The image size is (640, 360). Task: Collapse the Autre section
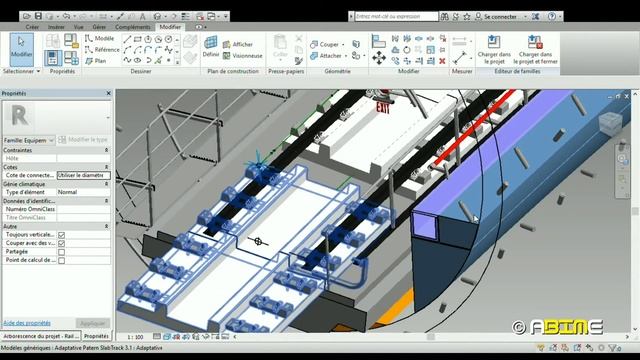pos(106,226)
